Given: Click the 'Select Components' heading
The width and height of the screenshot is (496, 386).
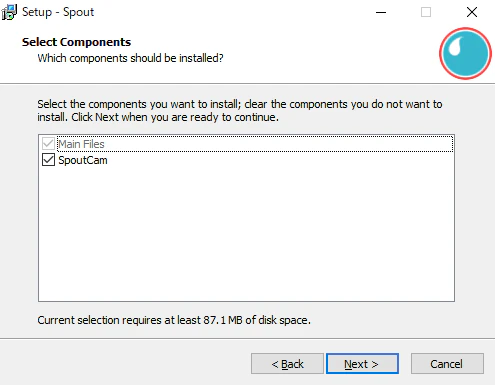Looking at the screenshot, I should click(76, 42).
